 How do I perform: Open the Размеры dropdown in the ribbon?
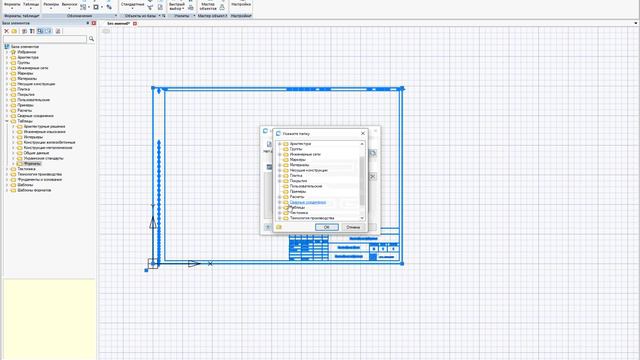[51, 6]
